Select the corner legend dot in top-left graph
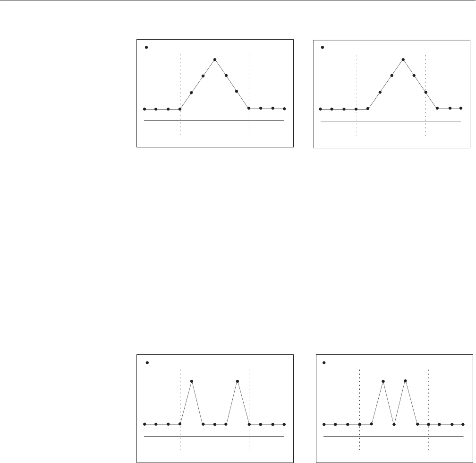476x463 pixels. click(x=146, y=47)
